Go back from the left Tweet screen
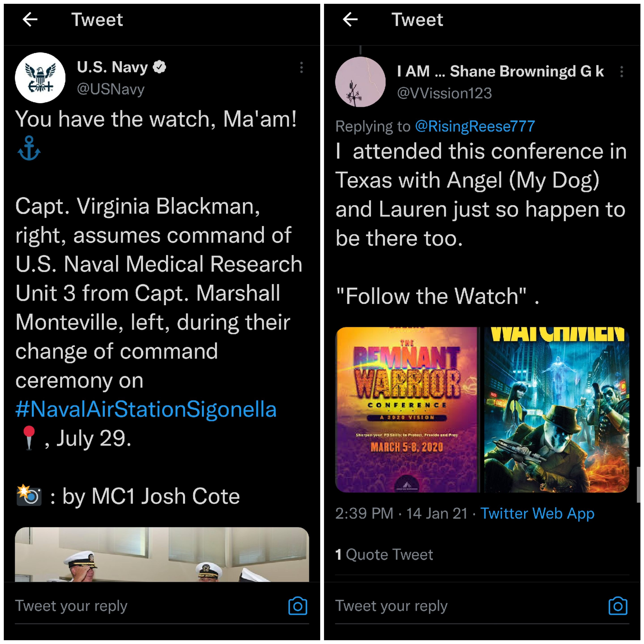The image size is (644, 644). pyautogui.click(x=30, y=19)
